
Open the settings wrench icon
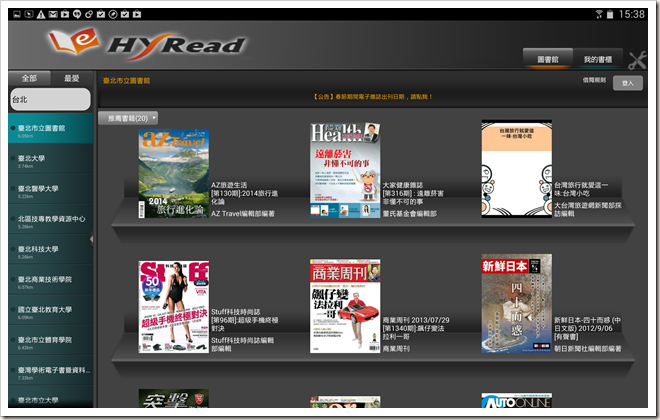point(637,61)
